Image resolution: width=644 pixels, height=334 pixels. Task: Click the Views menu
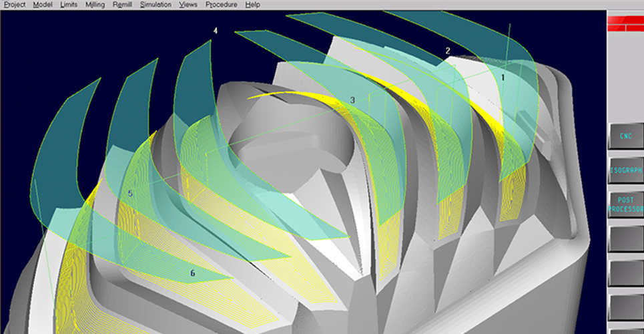pyautogui.click(x=188, y=5)
